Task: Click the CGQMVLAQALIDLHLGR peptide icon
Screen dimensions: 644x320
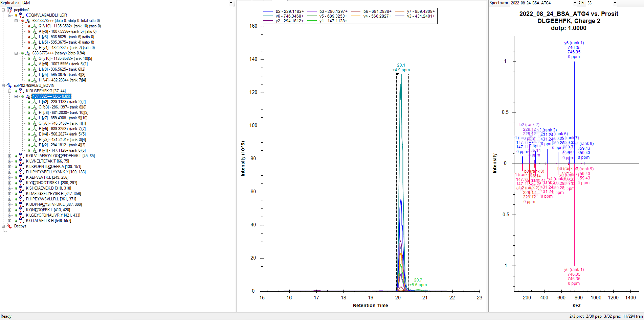Action: [x=22, y=15]
